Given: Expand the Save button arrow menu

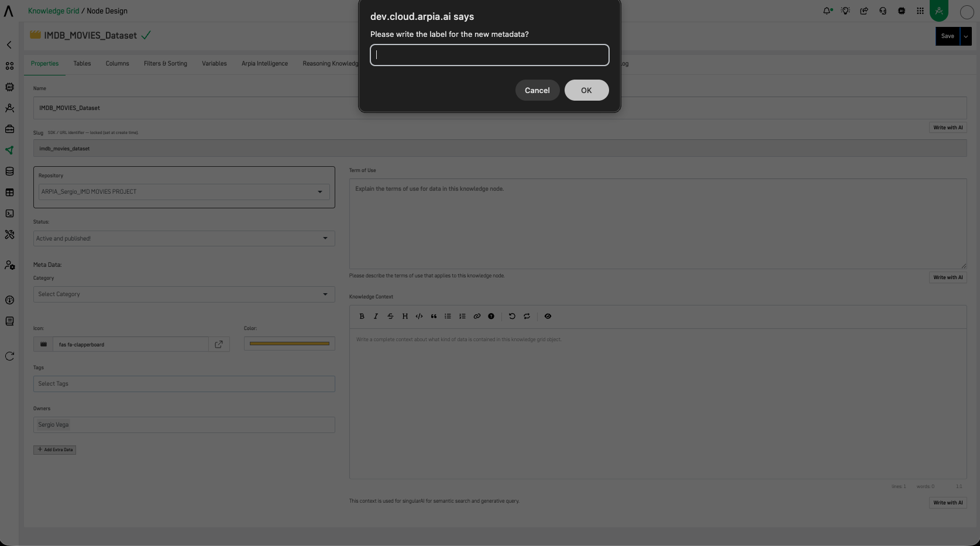Looking at the screenshot, I should [x=966, y=36].
